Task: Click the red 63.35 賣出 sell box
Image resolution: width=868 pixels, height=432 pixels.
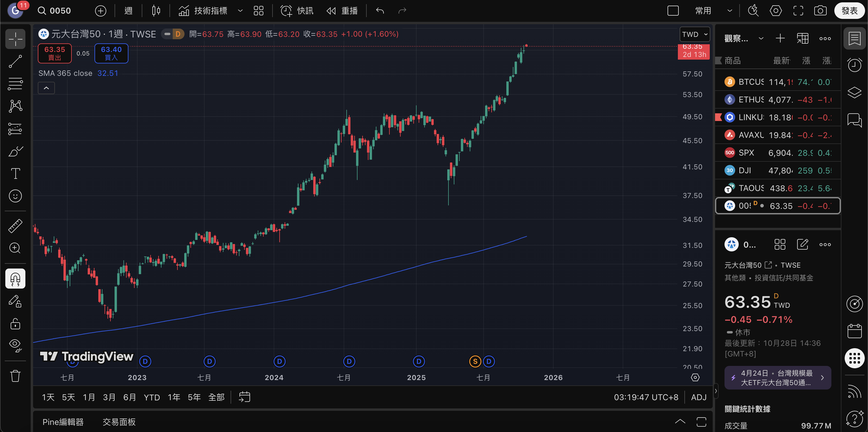Action: click(x=55, y=53)
